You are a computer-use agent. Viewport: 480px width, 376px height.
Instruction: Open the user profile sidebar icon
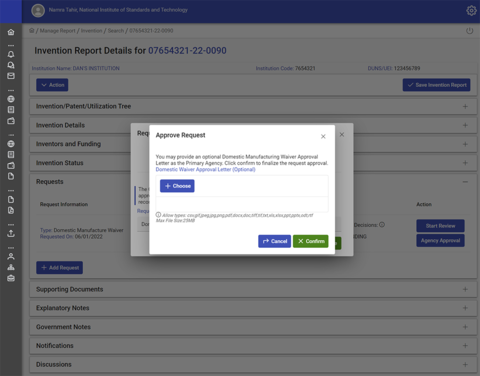(11, 256)
